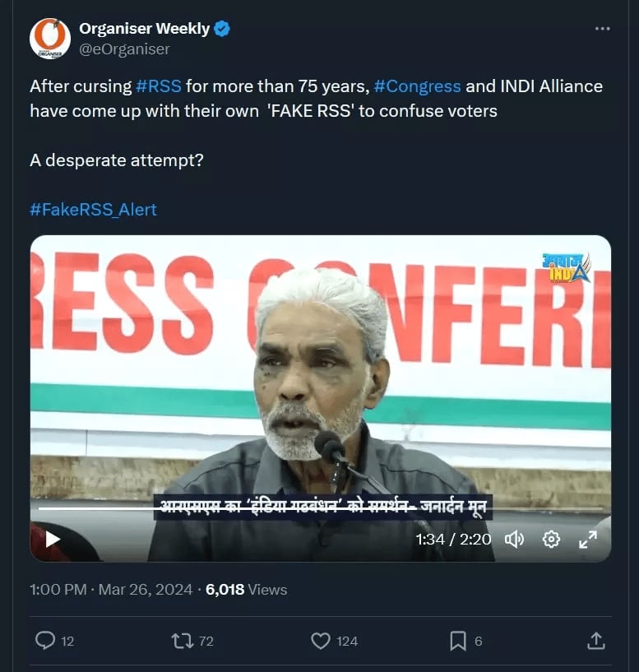Follow the #FakeRSS_Alert hashtag link
The height and width of the screenshot is (672, 639).
click(x=93, y=210)
